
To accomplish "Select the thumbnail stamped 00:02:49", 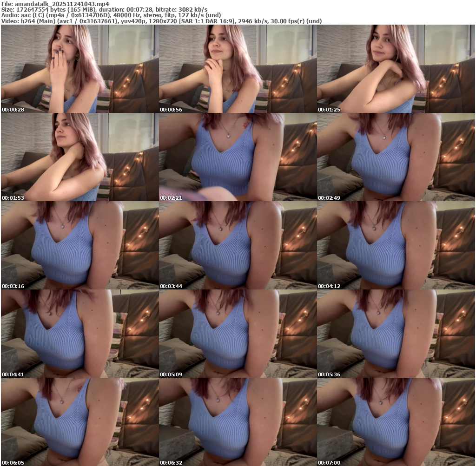I will (x=396, y=157).
